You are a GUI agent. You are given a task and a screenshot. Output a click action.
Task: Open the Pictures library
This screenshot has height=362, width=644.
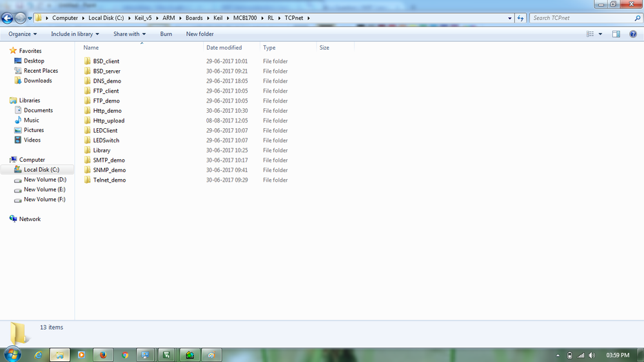click(34, 129)
